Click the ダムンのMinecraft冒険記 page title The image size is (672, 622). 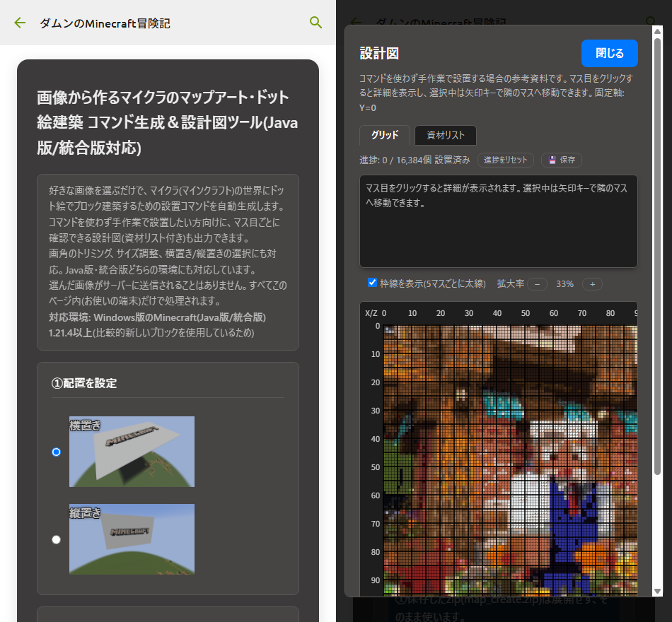point(105,23)
